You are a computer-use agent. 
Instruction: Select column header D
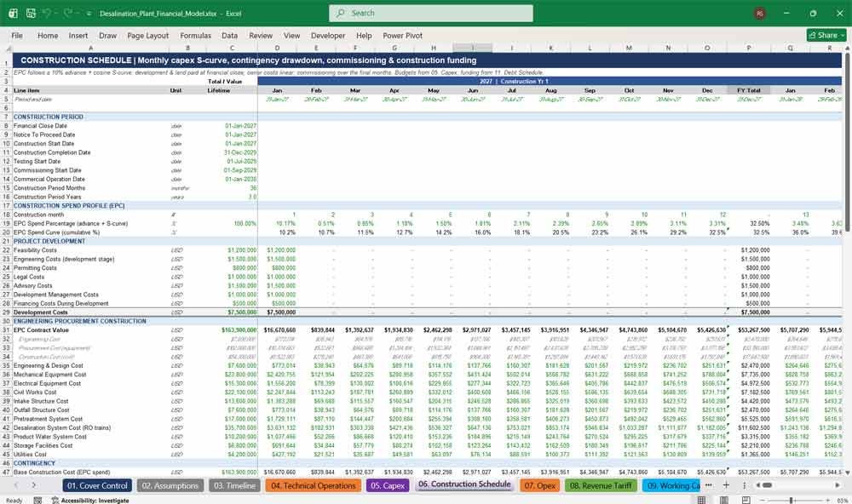tap(277, 48)
